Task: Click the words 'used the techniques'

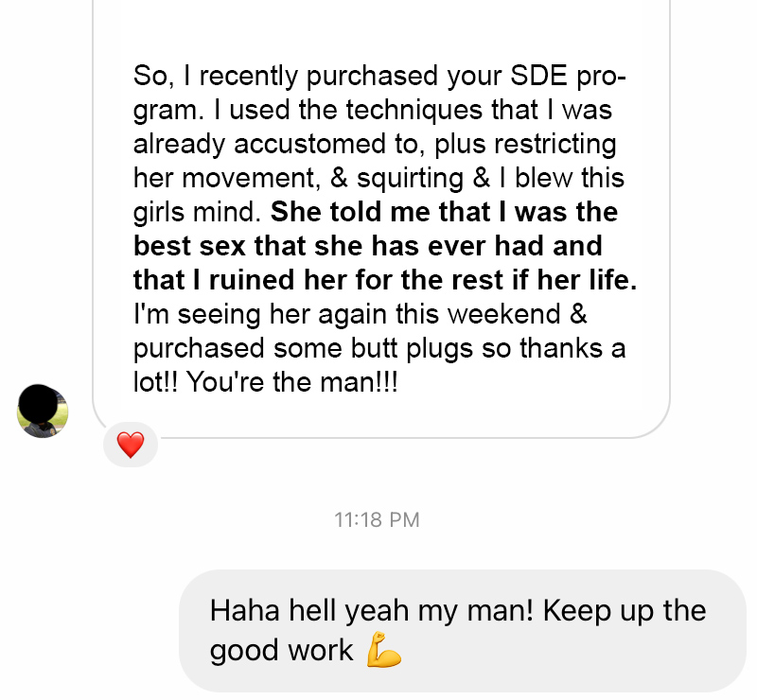Action: (x=356, y=110)
